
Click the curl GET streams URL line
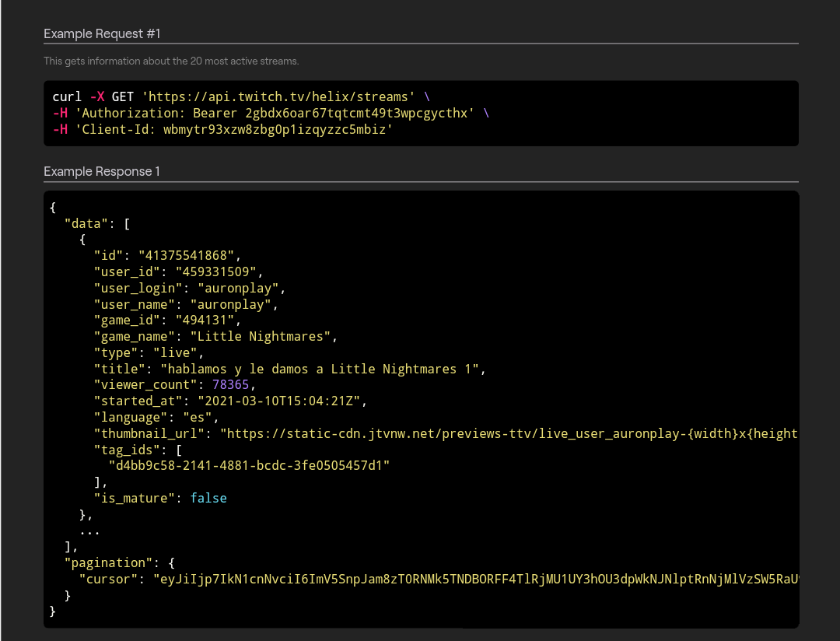point(241,97)
